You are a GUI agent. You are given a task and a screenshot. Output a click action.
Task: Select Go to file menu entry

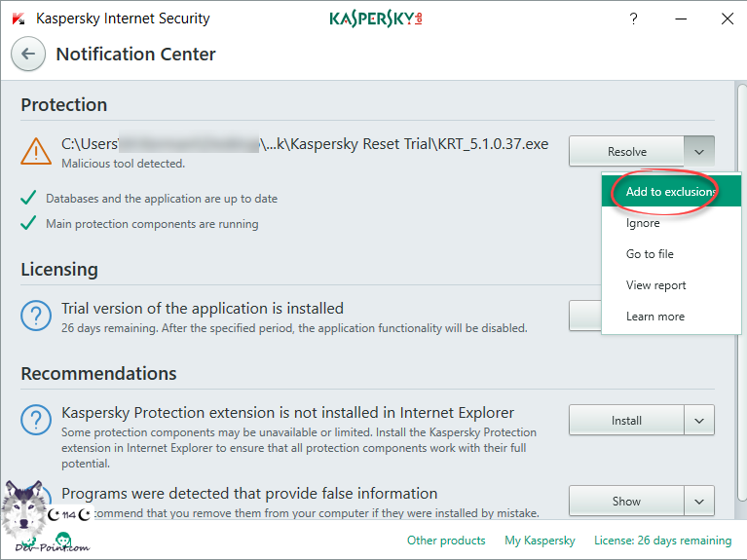click(650, 254)
